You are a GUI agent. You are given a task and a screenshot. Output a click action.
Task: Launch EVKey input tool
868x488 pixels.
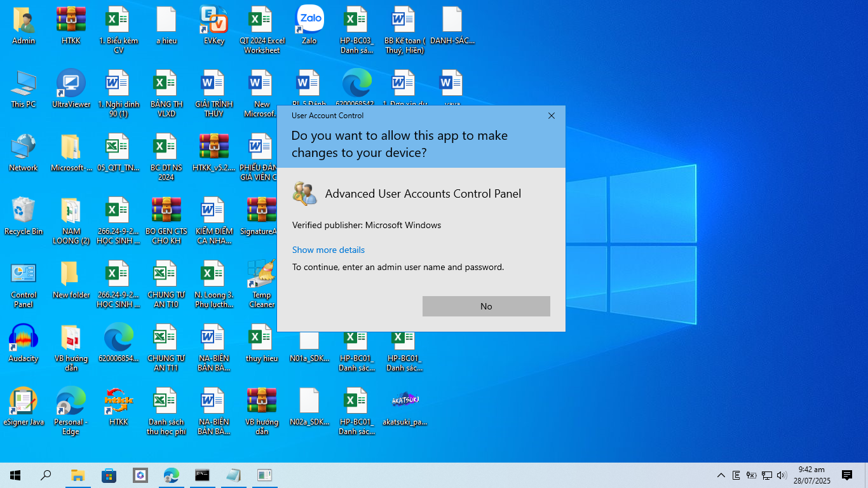tap(212, 21)
